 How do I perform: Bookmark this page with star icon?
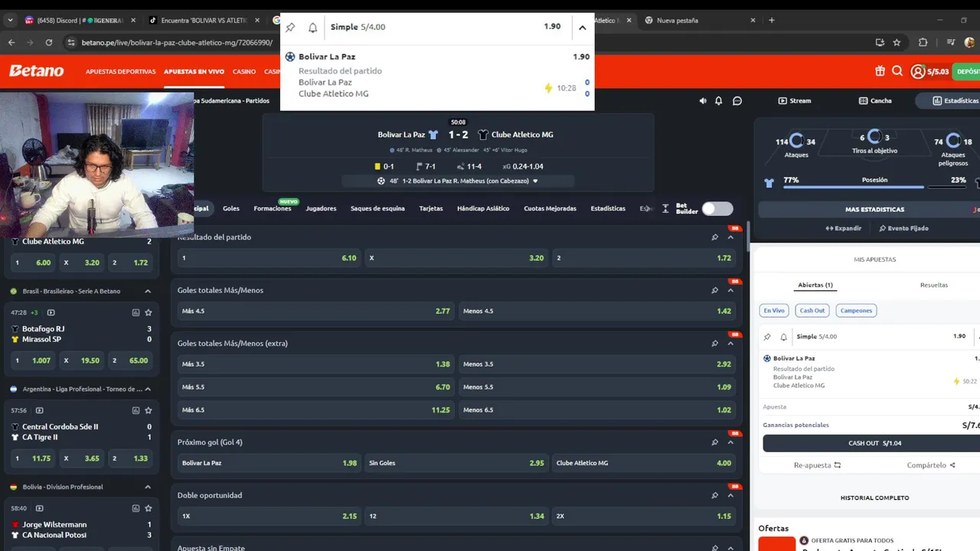(897, 42)
